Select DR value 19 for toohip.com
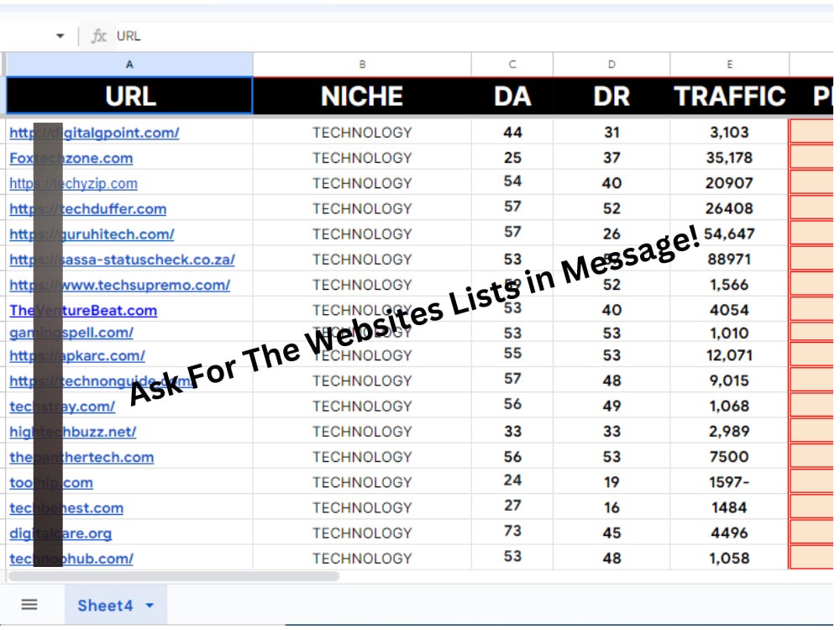The height and width of the screenshot is (630, 840). pos(612,481)
